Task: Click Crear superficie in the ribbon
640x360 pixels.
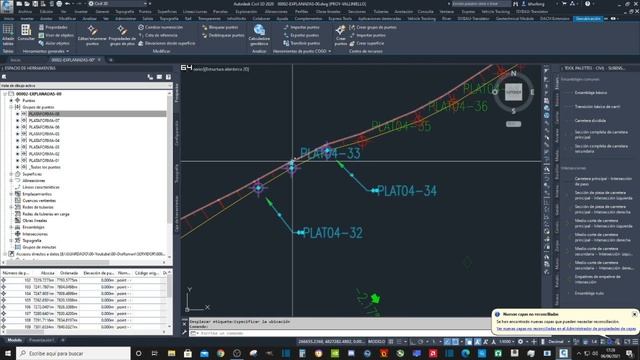Action: pyautogui.click(x=367, y=43)
